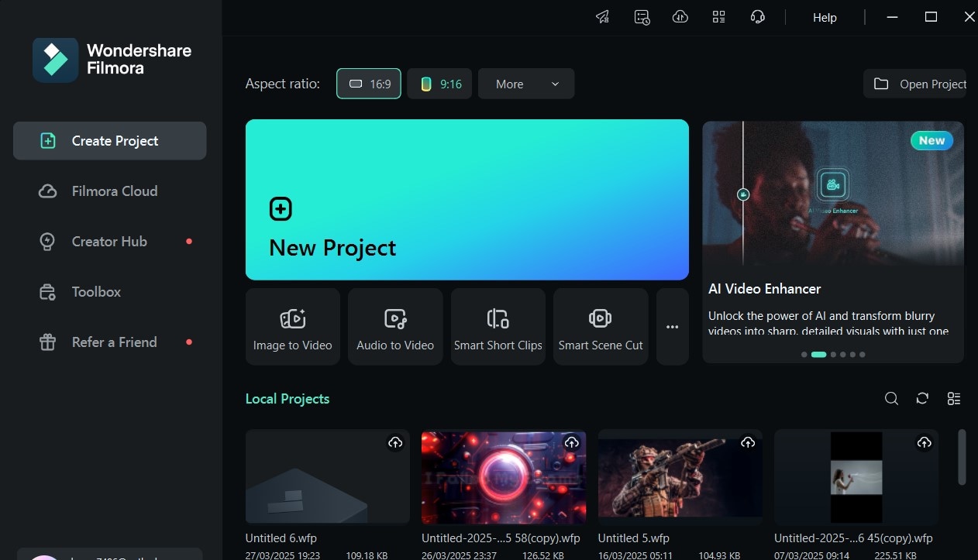Open Filmora Cloud from the sidebar
The image size is (978, 560).
point(110,191)
